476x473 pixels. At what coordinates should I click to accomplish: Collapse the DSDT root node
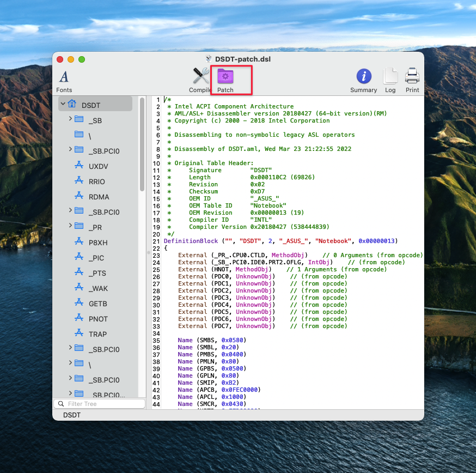click(x=63, y=104)
